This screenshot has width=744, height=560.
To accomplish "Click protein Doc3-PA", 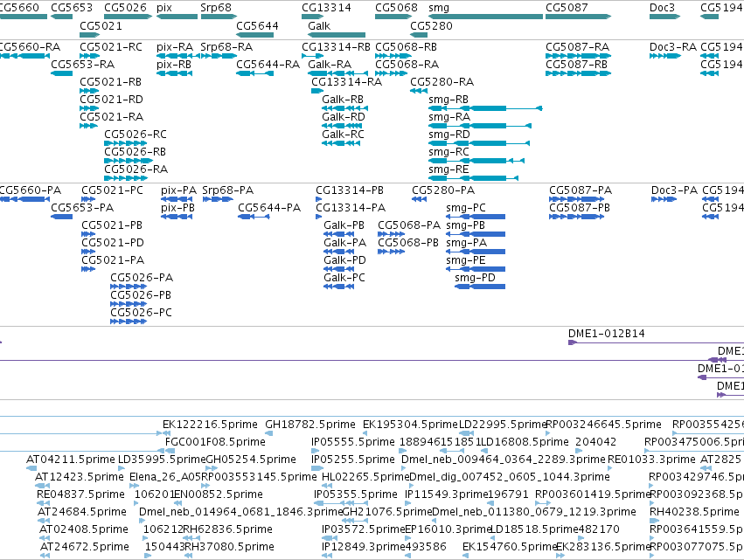I will coord(664,199).
